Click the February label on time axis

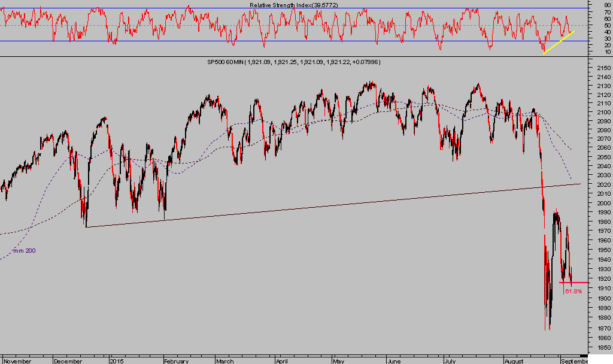tap(177, 361)
